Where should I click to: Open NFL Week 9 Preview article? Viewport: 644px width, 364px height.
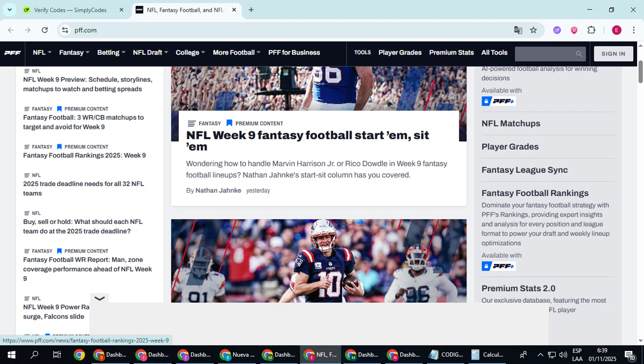click(88, 84)
